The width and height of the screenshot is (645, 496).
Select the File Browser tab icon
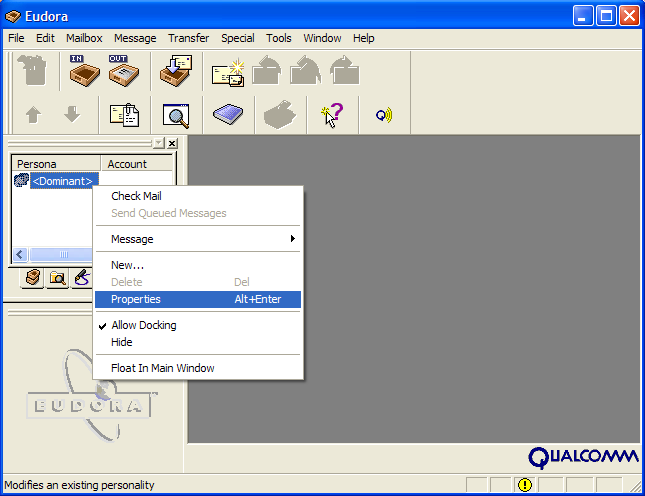tap(58, 278)
